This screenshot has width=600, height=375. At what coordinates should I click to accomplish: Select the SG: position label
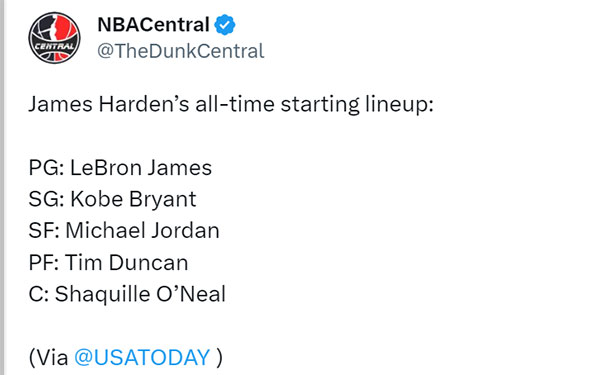(x=47, y=199)
